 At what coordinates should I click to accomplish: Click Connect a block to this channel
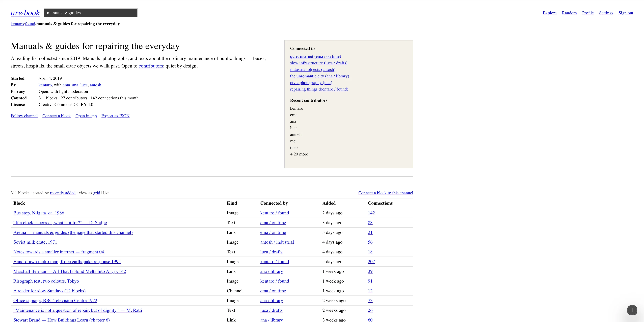pos(386,193)
